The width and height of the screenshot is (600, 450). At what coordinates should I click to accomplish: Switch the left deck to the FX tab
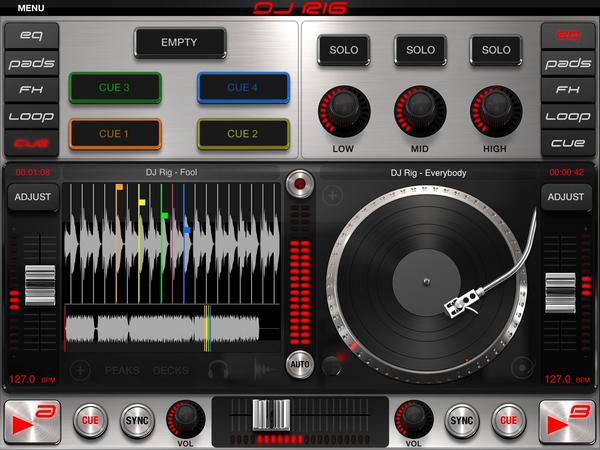pyautogui.click(x=31, y=90)
